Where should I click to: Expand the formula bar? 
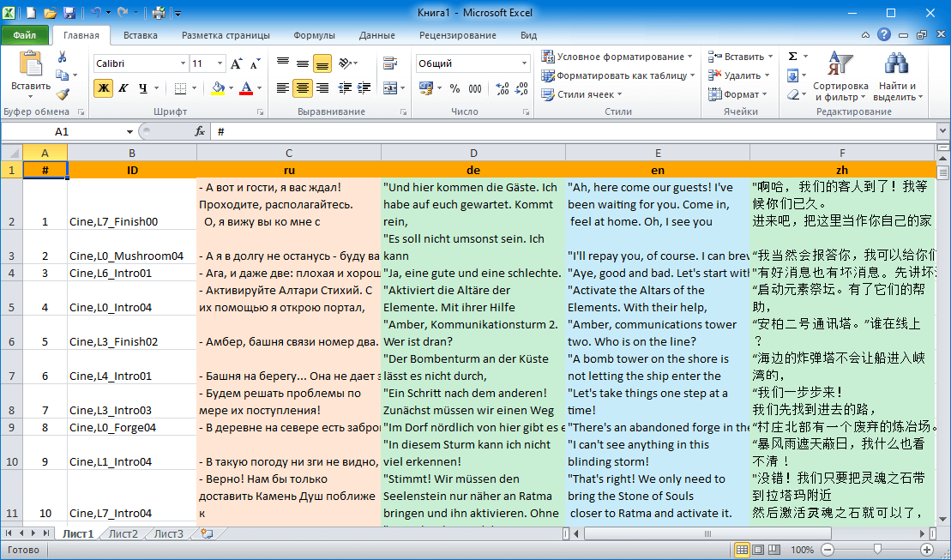942,132
